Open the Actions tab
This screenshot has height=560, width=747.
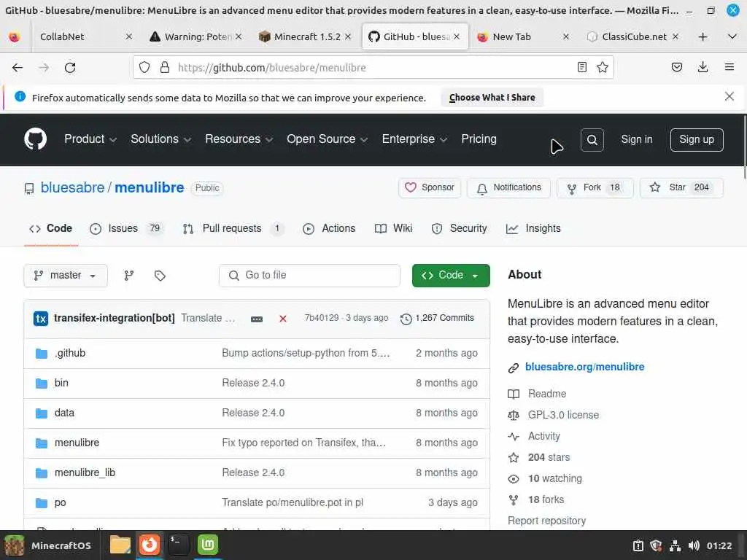[x=329, y=228]
